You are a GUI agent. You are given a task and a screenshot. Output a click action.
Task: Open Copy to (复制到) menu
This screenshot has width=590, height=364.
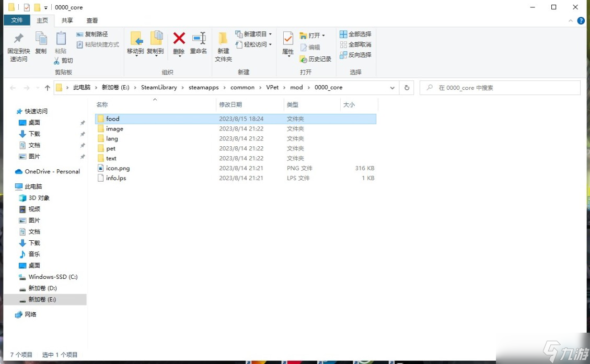(x=155, y=44)
